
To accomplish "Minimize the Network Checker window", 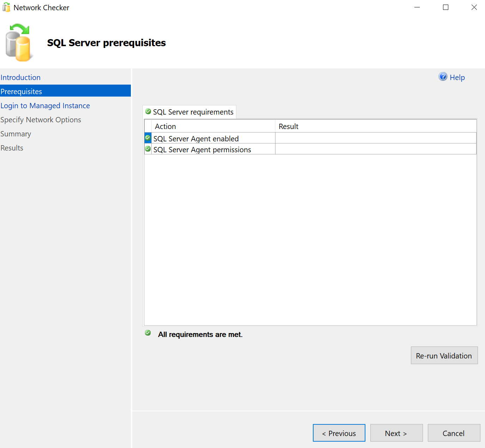I will point(417,7).
